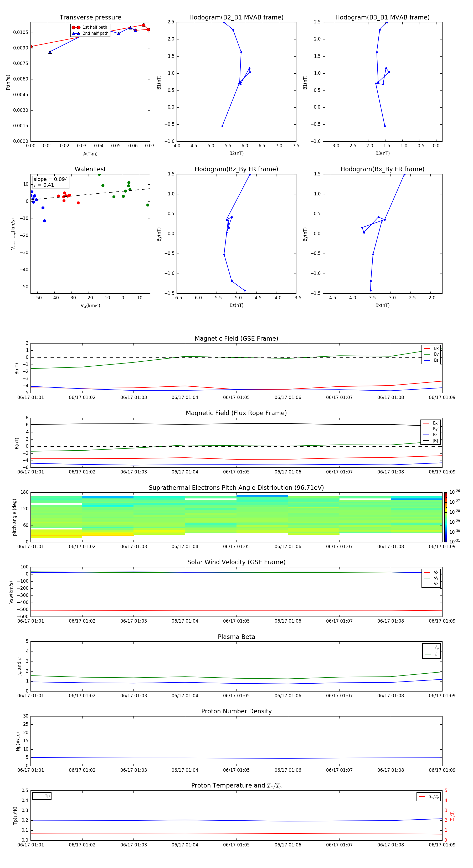Select the 'Bz' entry in GSE legend

[431, 360]
